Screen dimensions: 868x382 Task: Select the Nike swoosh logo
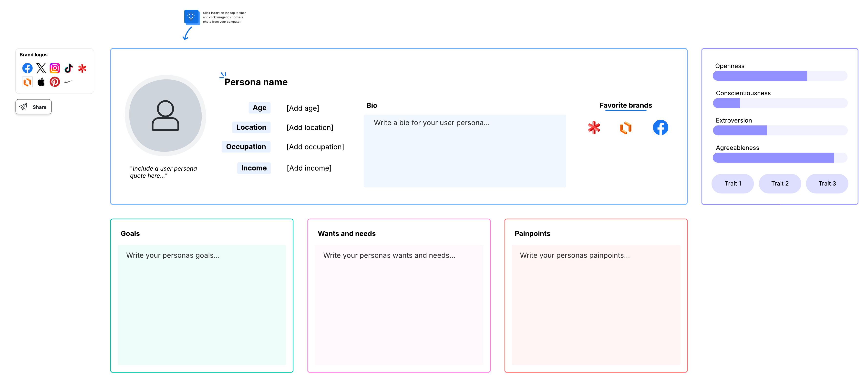(68, 81)
